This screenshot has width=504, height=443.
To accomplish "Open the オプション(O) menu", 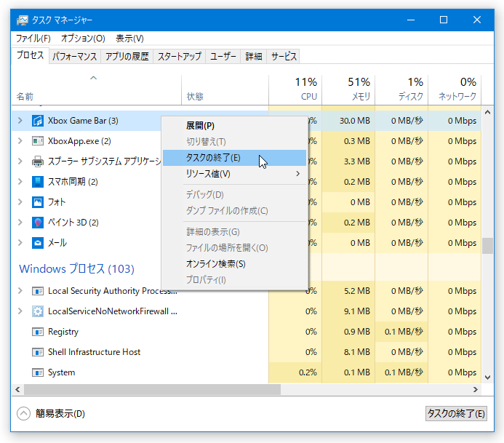I will click(x=83, y=39).
